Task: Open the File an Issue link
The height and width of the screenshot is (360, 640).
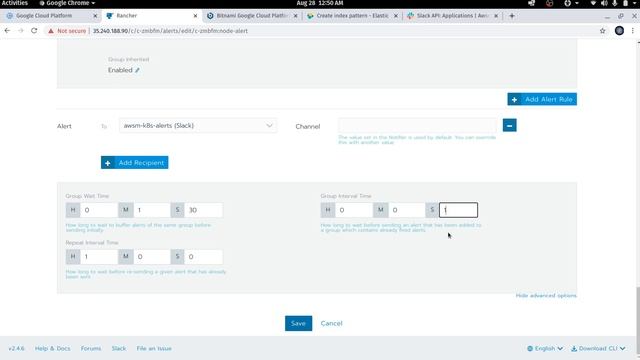Action: click(x=154, y=349)
